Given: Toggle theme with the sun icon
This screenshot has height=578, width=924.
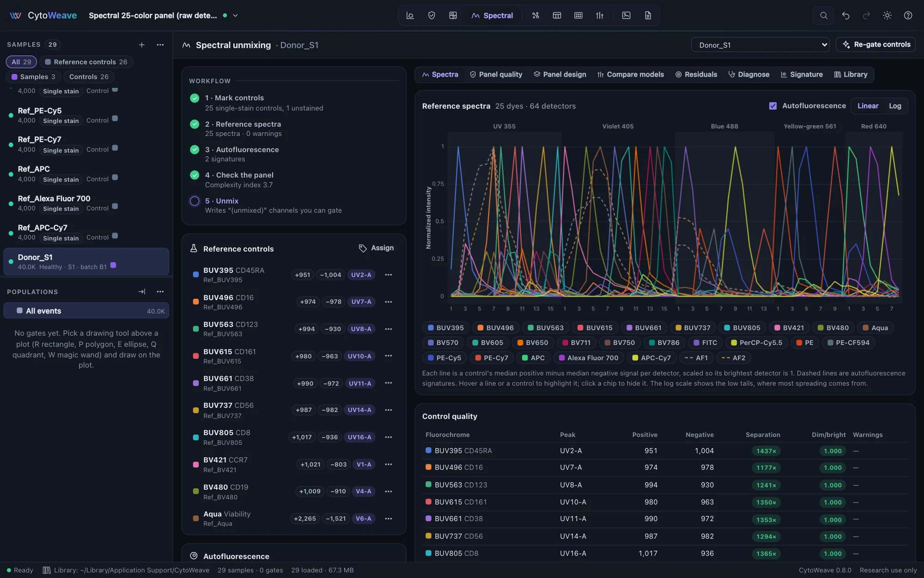Looking at the screenshot, I should click(x=887, y=15).
